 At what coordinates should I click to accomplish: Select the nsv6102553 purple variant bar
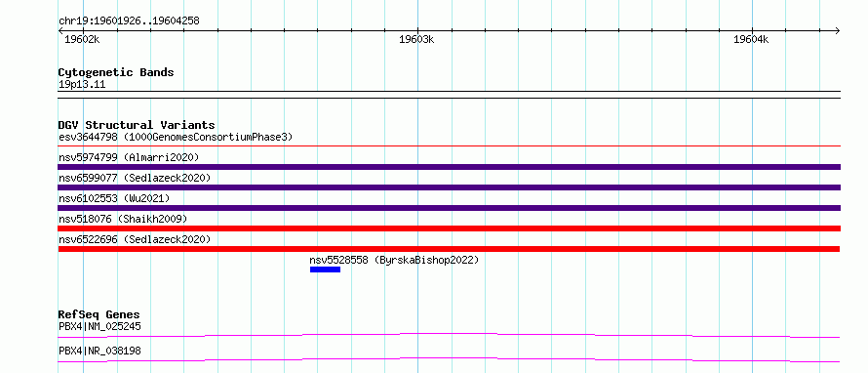pyautogui.click(x=449, y=208)
